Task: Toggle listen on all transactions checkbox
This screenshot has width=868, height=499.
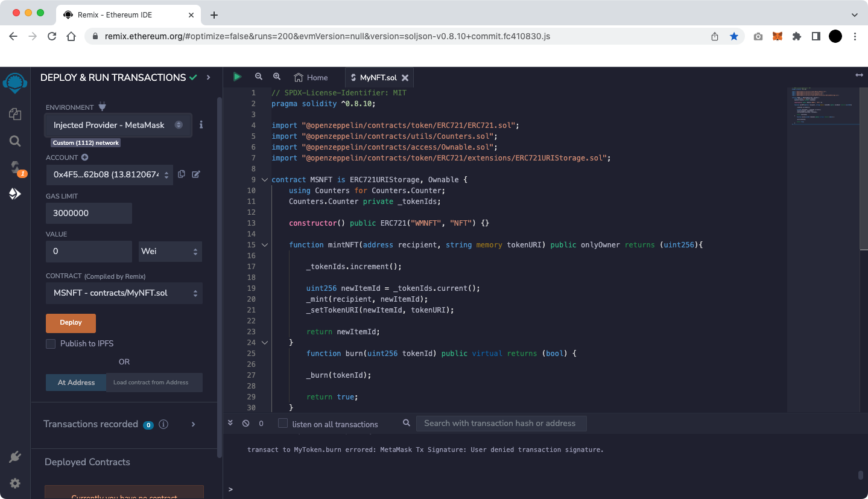Action: click(x=283, y=424)
